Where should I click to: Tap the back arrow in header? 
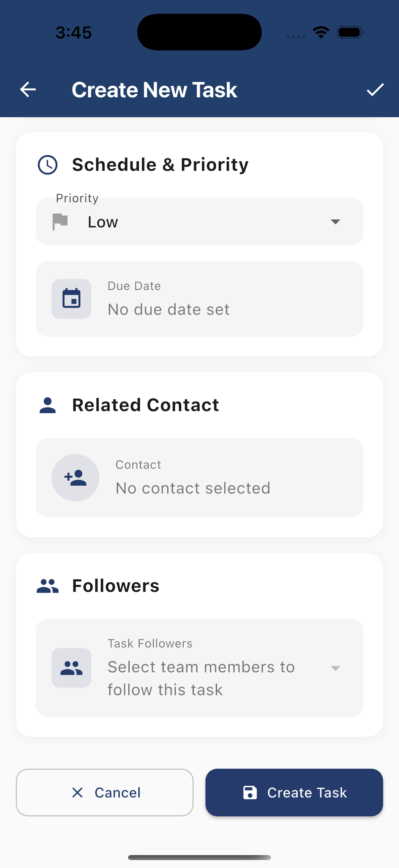point(28,90)
